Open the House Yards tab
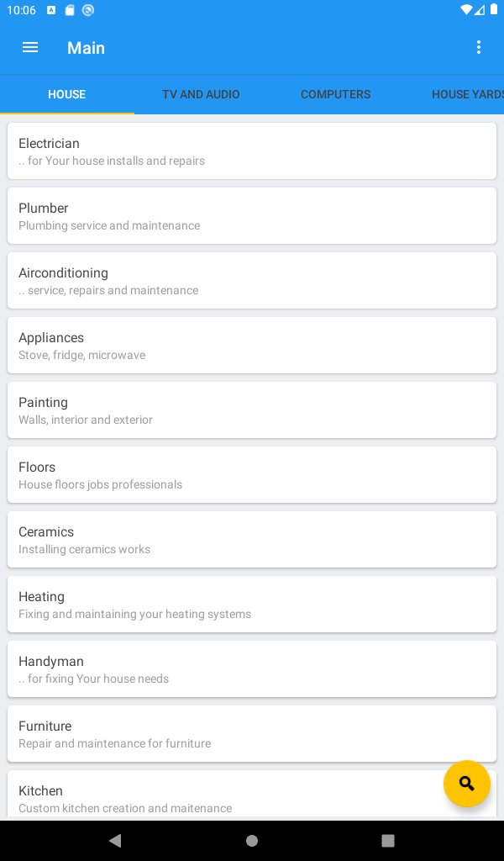This screenshot has width=504, height=861. pyautogui.click(x=467, y=94)
